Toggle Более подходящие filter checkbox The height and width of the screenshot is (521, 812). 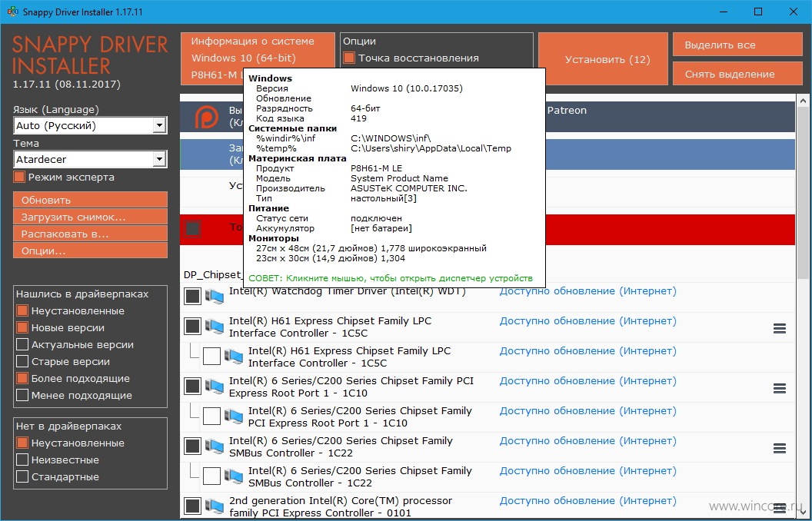pos(22,379)
